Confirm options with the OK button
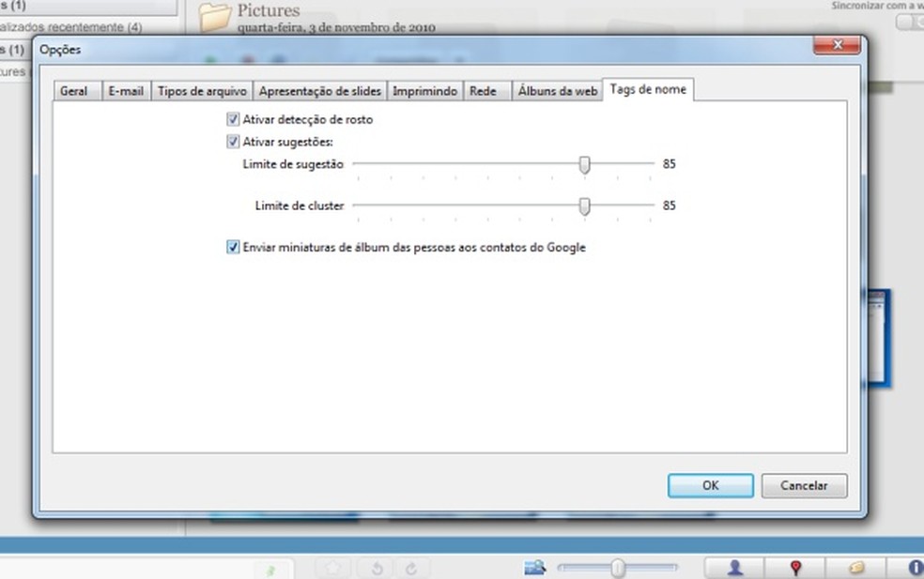 click(711, 485)
